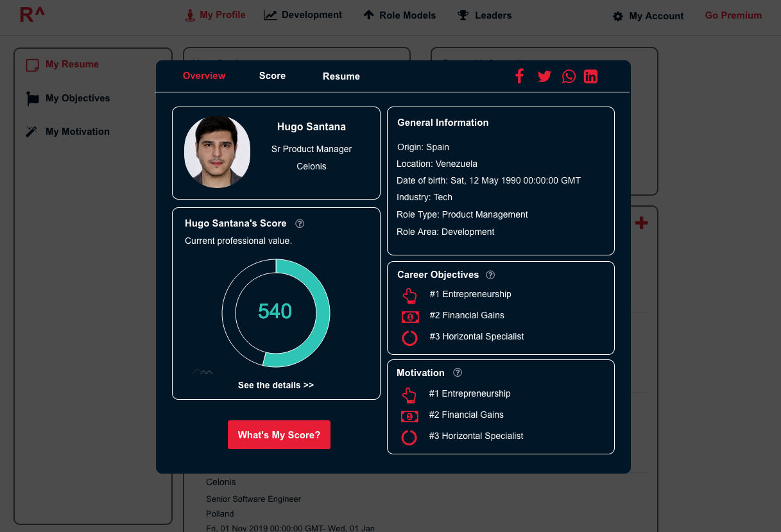This screenshot has width=781, height=532.
Task: Click the 540 score donut chart
Action: pos(276,313)
